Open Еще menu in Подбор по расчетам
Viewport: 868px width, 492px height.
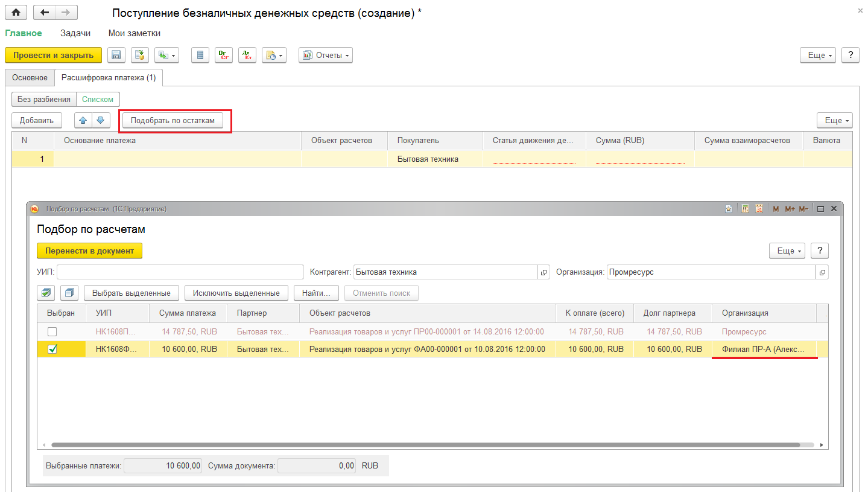click(x=787, y=251)
